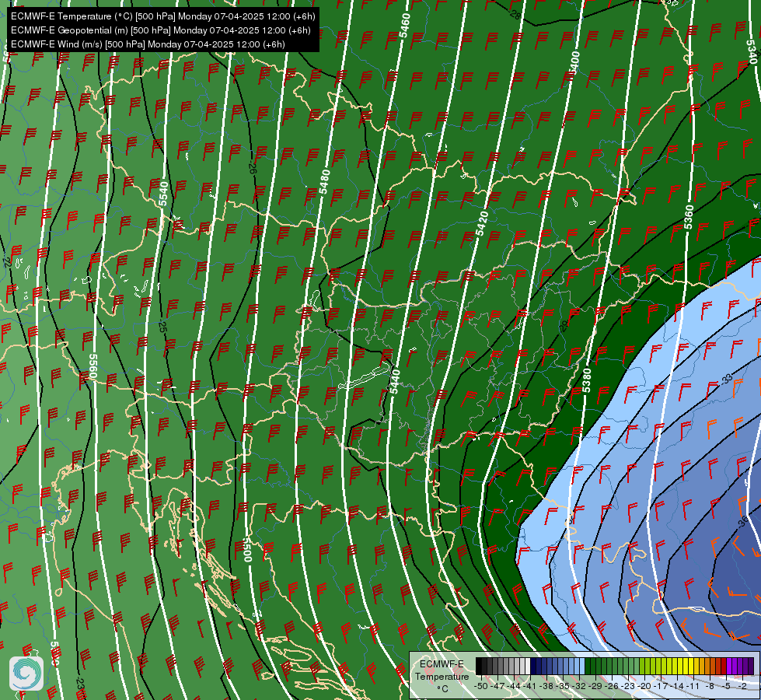Click the -50 legend value
Screen dimensions: 761x700
[x=481, y=686]
